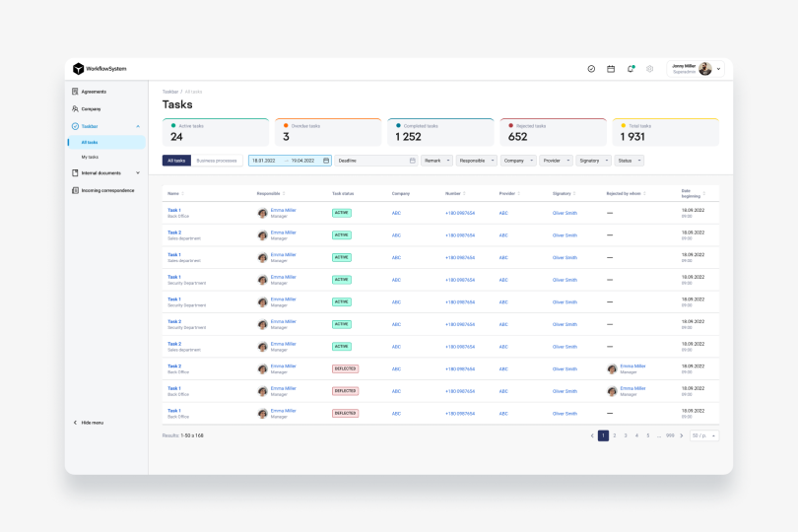The width and height of the screenshot is (798, 532).
Task: Open My tasks in sidebar
Action: click(90, 157)
